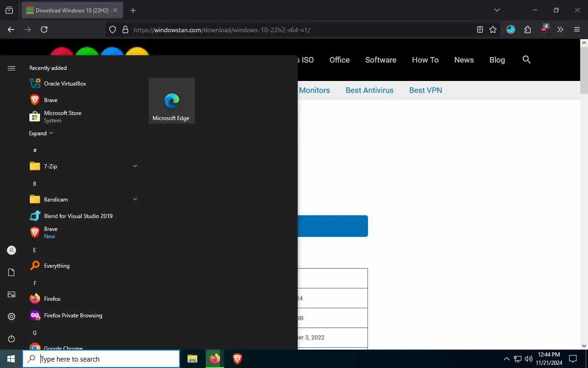588x368 pixels.
Task: Open the Bandicam folder entry
Action: (84, 200)
